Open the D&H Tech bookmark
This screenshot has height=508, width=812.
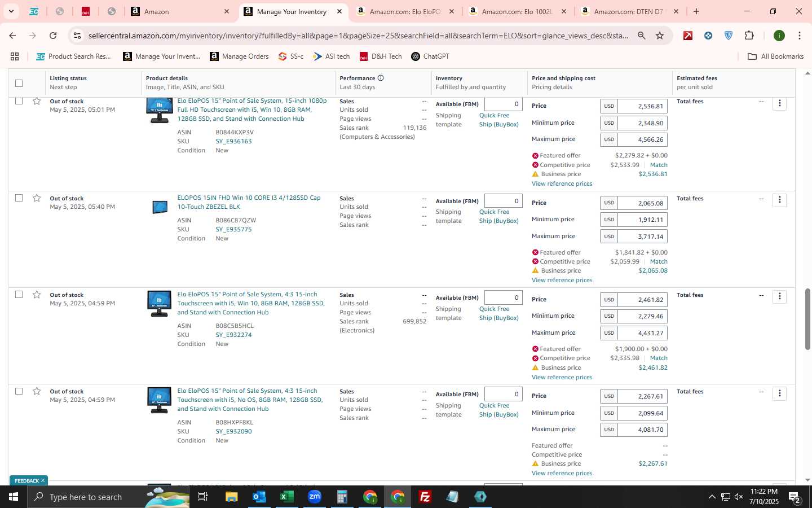(x=381, y=56)
